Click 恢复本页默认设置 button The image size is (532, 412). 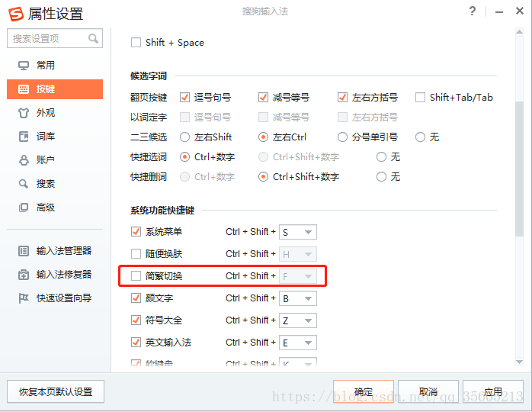pyautogui.click(x=56, y=391)
